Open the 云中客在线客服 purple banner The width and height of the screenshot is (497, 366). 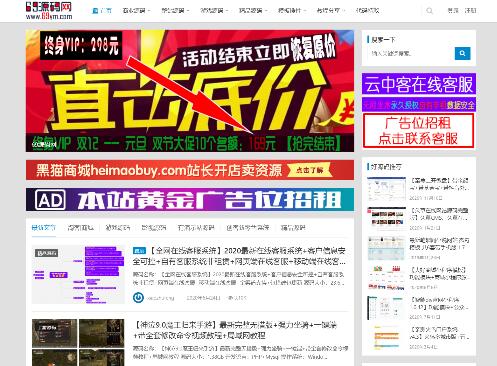click(x=419, y=84)
